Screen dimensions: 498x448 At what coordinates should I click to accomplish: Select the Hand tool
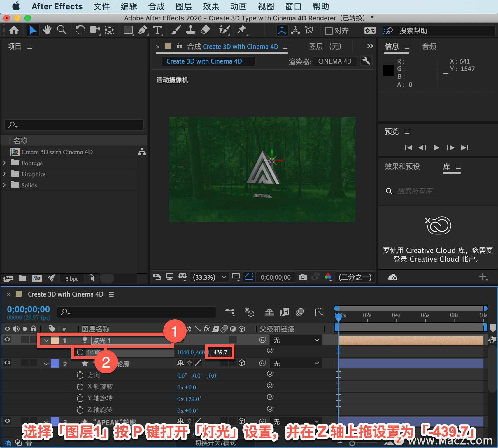coord(47,30)
